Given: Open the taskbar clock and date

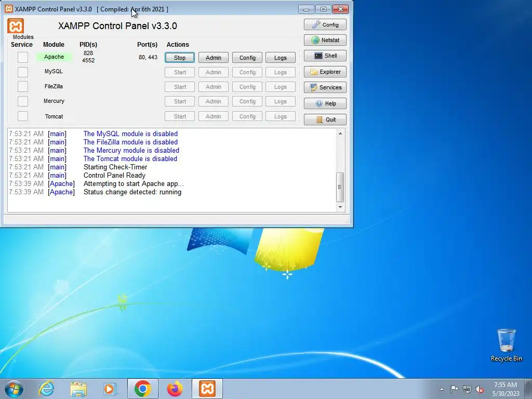Looking at the screenshot, I should click(506, 389).
